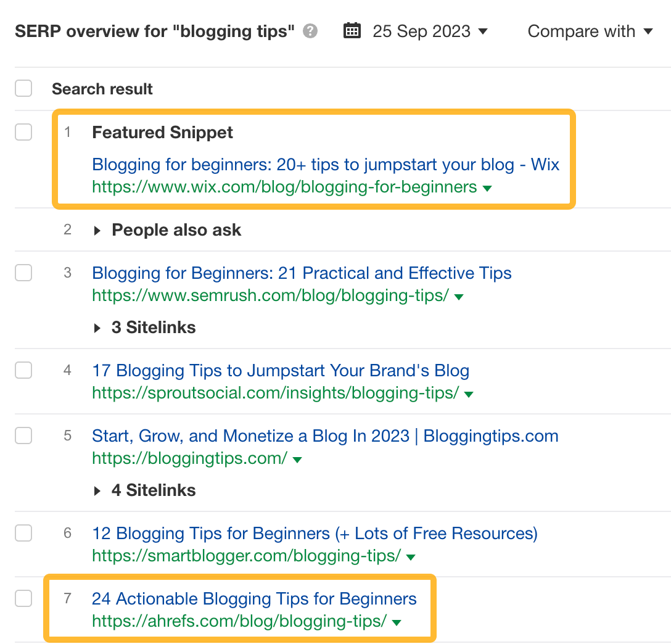The image size is (671, 644).
Task: Open the caret beside the sproutsocial.com URL
Action: click(469, 393)
